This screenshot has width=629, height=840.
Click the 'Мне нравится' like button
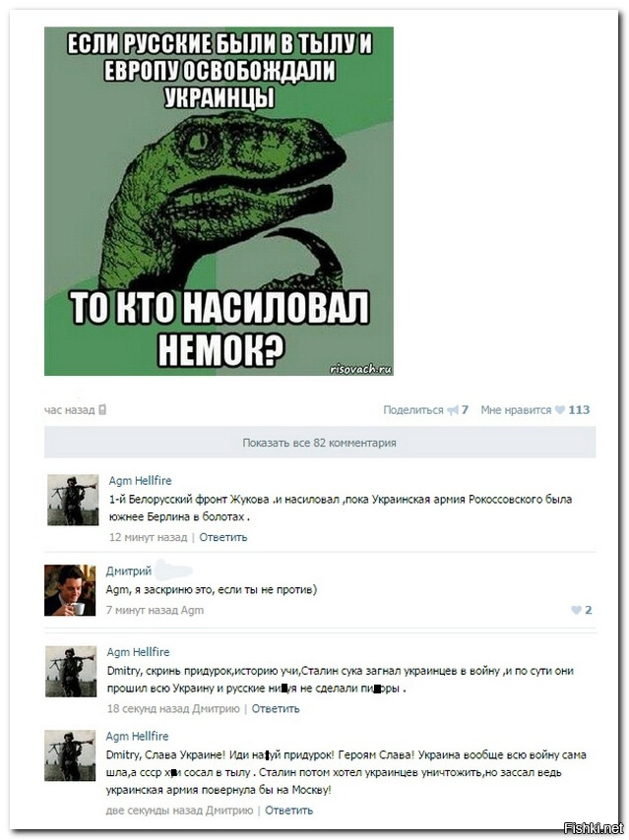click(516, 410)
